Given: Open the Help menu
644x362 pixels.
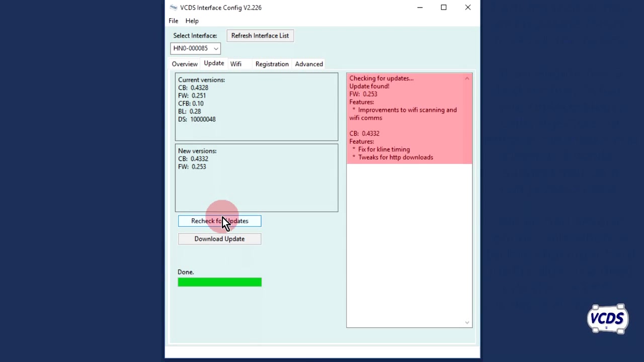Looking at the screenshot, I should coord(192,21).
